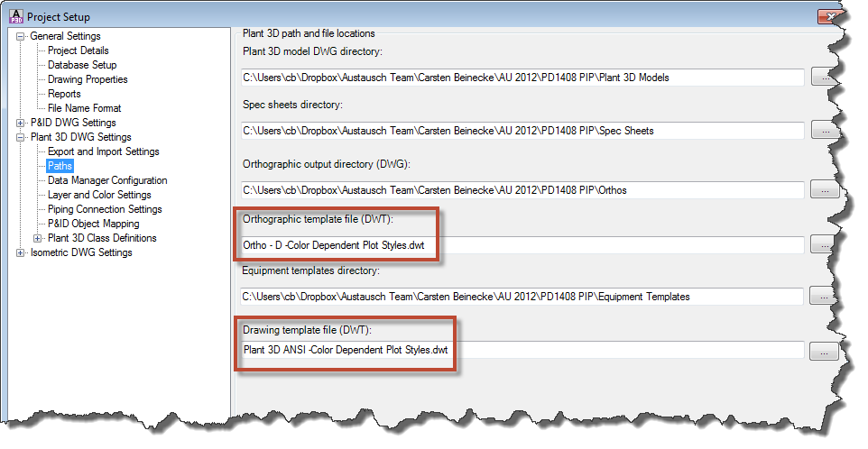Open Project Details settings
This screenshot has height=449, width=868.
tap(78, 50)
